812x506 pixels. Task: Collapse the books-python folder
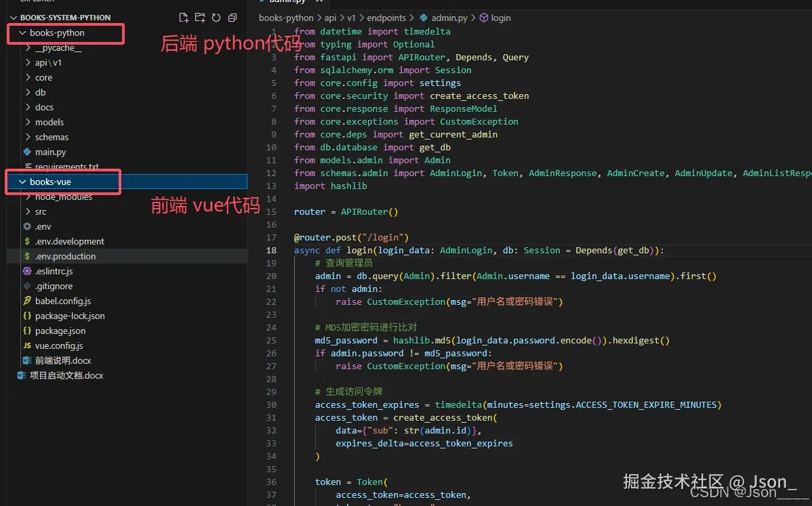click(22, 33)
